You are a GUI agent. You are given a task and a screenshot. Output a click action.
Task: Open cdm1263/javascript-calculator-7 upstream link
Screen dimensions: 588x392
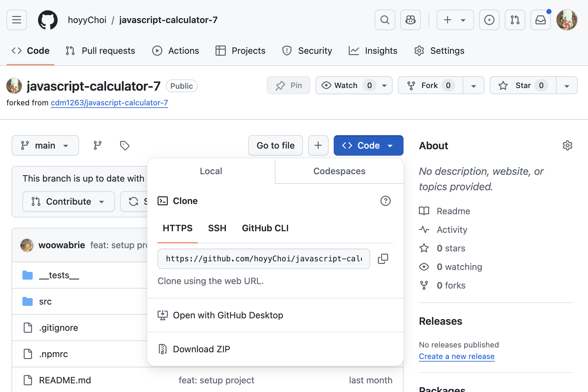(109, 103)
